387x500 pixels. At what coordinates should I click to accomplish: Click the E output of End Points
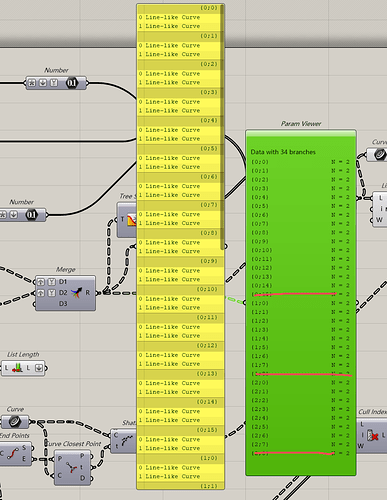(24, 459)
